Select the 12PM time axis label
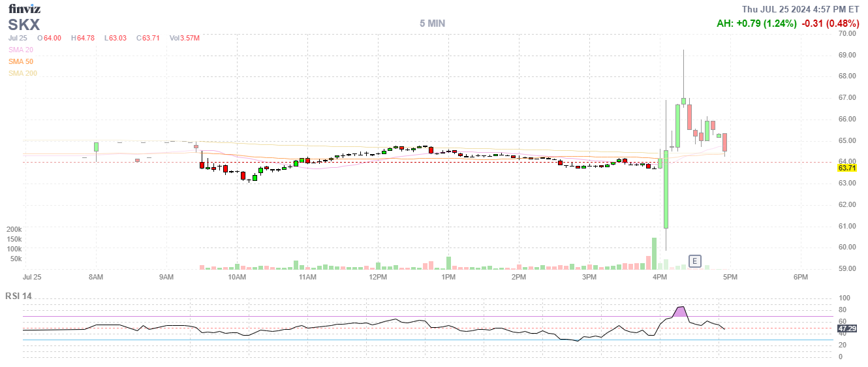The height and width of the screenshot is (367, 868). (x=378, y=278)
